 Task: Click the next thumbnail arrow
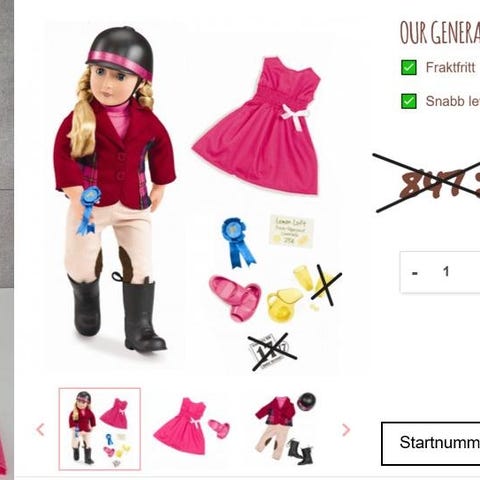click(346, 430)
